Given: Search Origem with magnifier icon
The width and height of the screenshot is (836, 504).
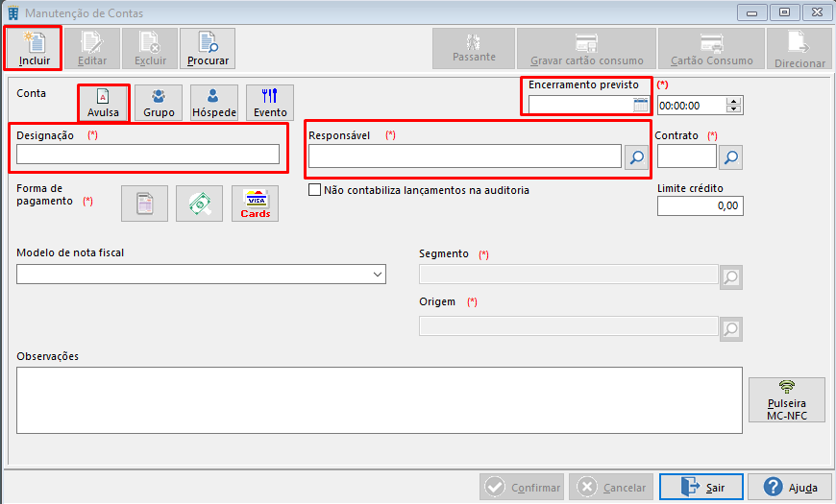Looking at the screenshot, I should click(731, 328).
